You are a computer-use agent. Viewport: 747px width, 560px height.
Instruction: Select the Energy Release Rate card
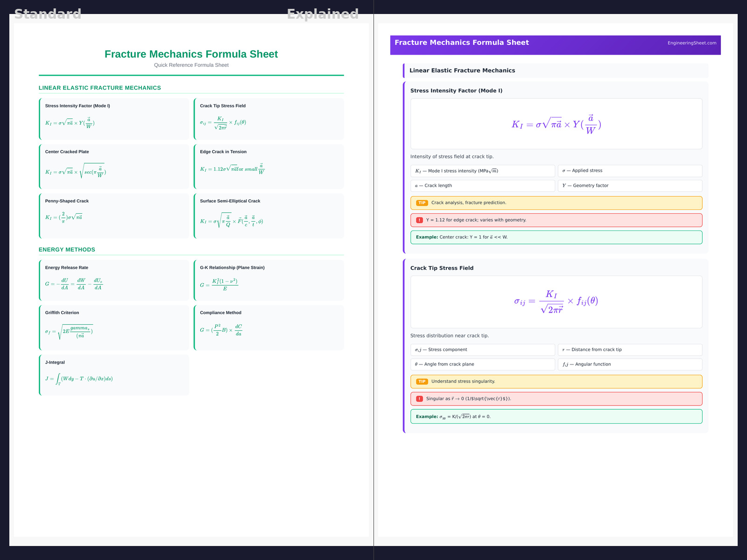click(114, 280)
